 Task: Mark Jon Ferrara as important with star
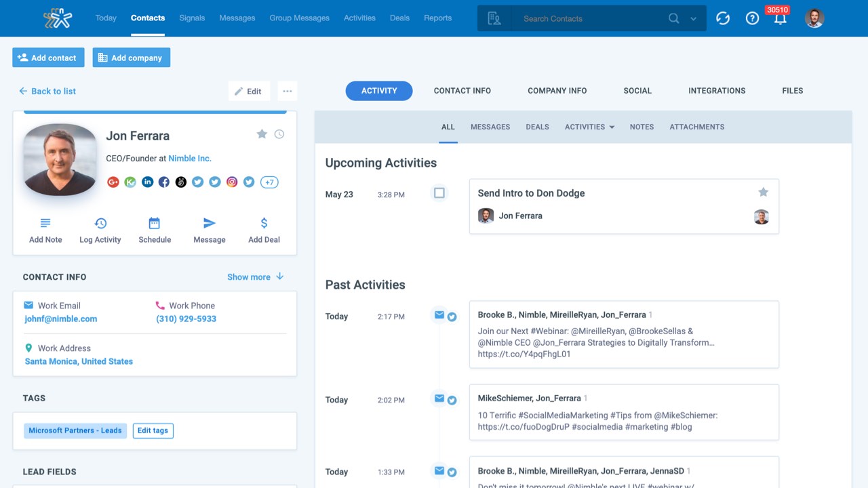click(x=262, y=134)
